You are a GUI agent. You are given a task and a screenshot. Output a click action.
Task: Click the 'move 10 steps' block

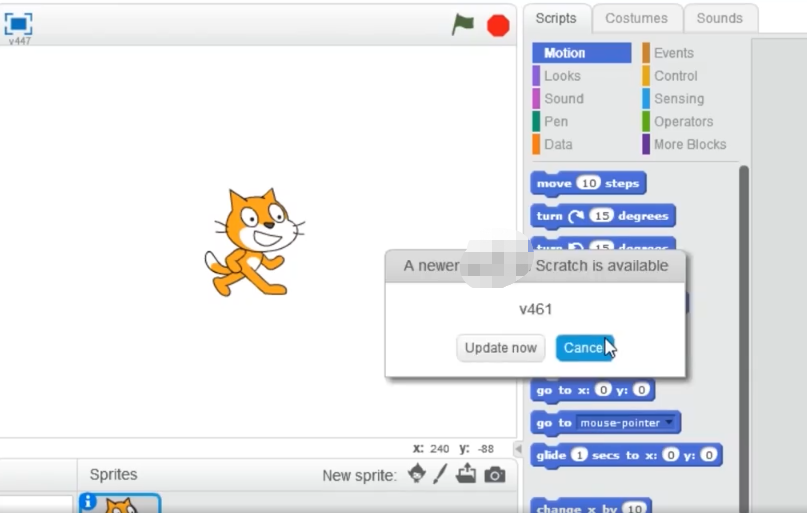click(588, 184)
